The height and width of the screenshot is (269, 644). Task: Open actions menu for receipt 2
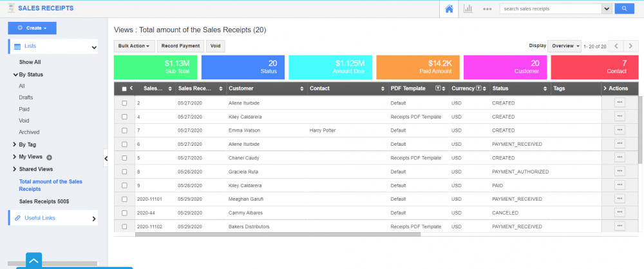620,103
